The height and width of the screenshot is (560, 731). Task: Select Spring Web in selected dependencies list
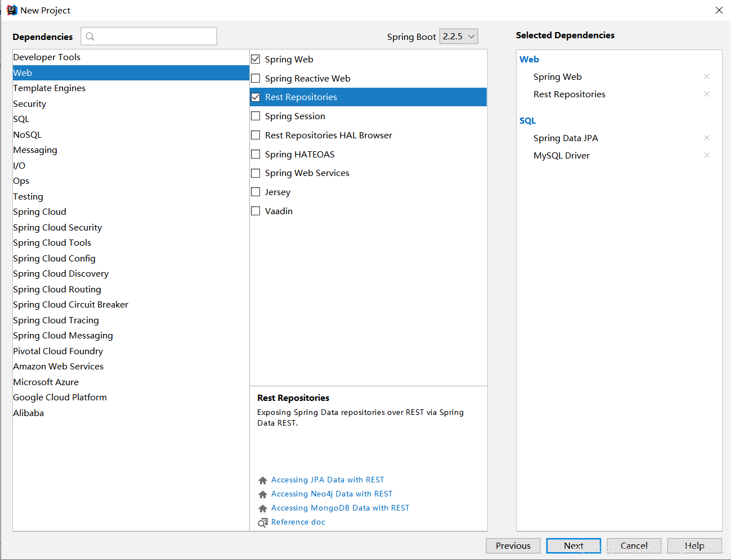coord(558,77)
